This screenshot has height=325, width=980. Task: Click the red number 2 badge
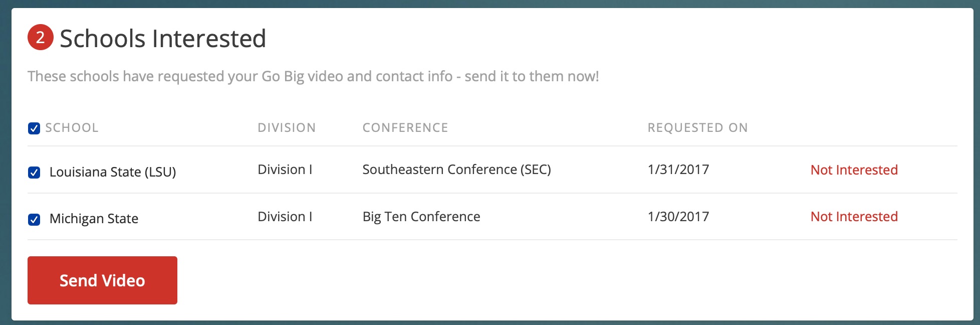[40, 37]
